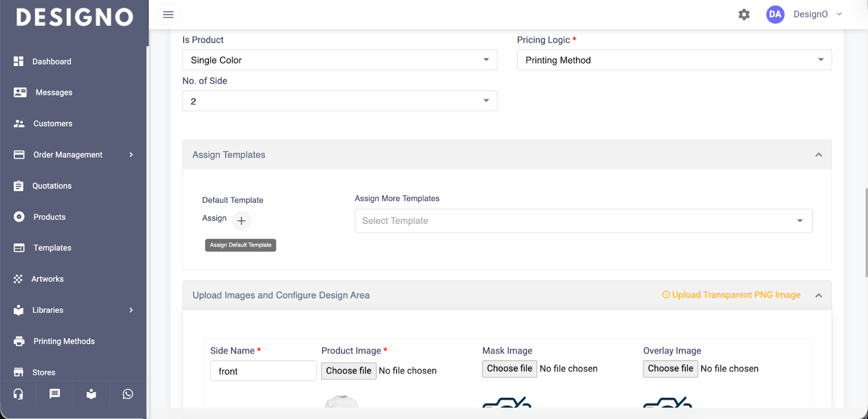Go to Dashboard in sidebar
Viewport: 868px width, 419px height.
click(52, 62)
